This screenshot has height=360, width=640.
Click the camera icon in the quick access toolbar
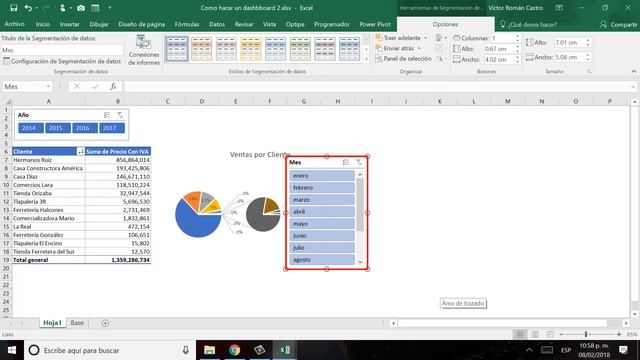81,8
